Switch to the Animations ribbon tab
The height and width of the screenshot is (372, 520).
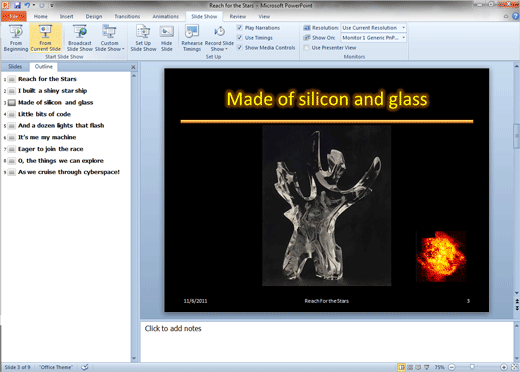[x=165, y=16]
